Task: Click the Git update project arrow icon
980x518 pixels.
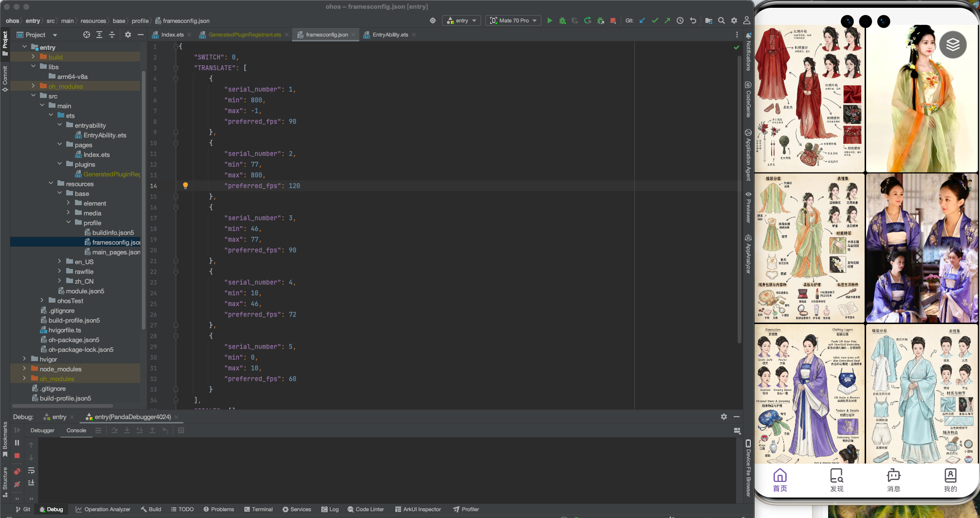Action: point(642,20)
